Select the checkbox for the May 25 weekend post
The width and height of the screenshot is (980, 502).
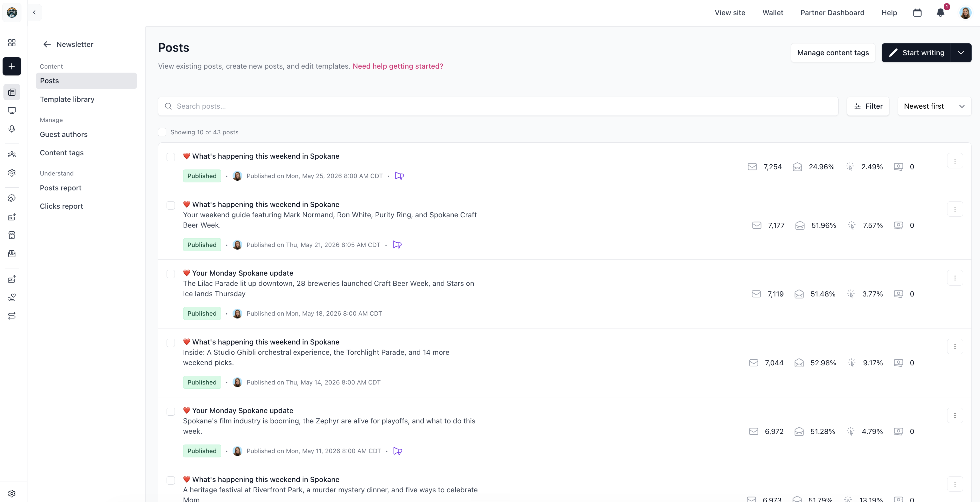coord(171,157)
